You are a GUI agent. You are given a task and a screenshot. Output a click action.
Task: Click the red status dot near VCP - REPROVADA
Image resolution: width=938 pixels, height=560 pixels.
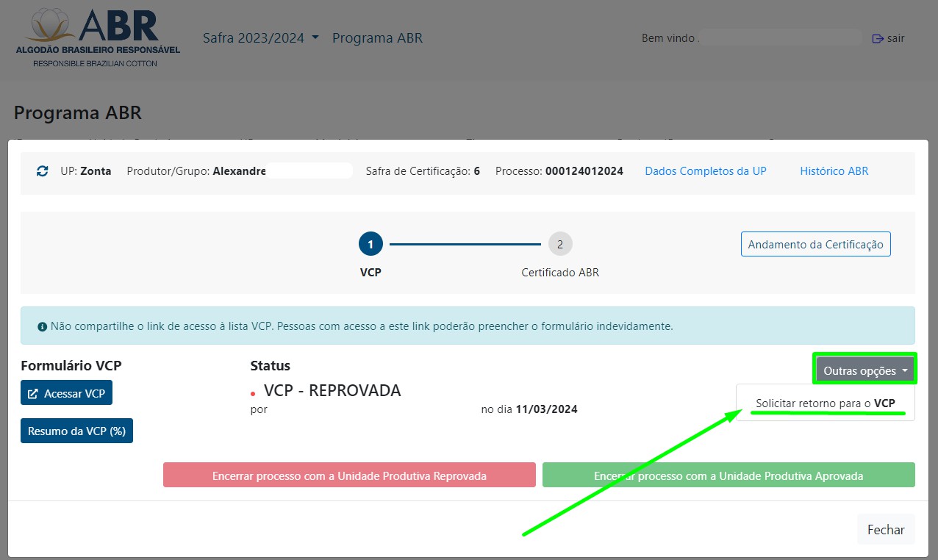click(253, 394)
